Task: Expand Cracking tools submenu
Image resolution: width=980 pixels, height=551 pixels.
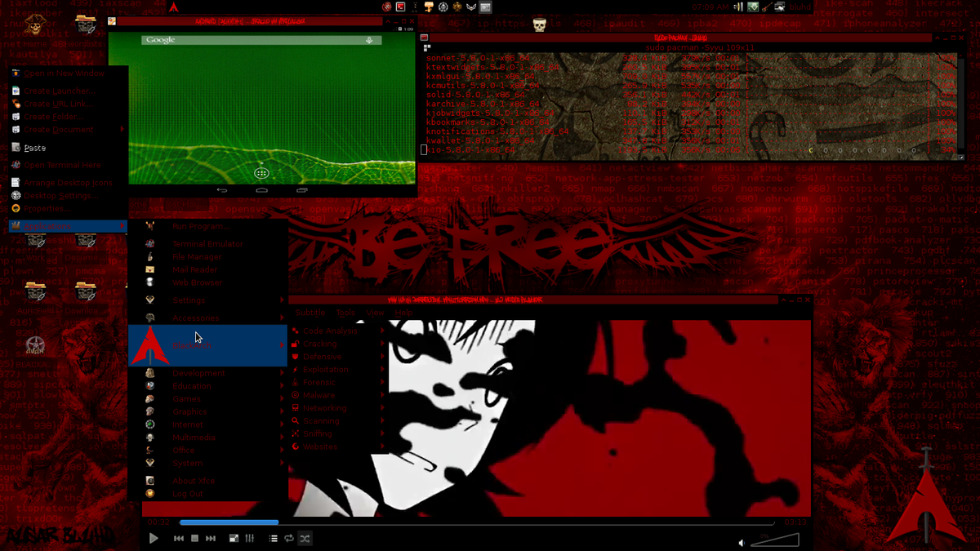Action: (338, 344)
